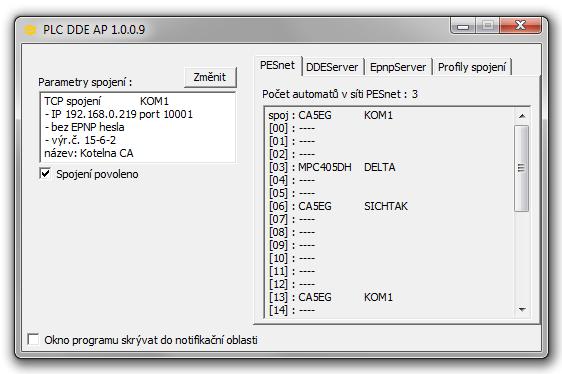Click the yellow PLC DDE AP title icon

click(30, 30)
